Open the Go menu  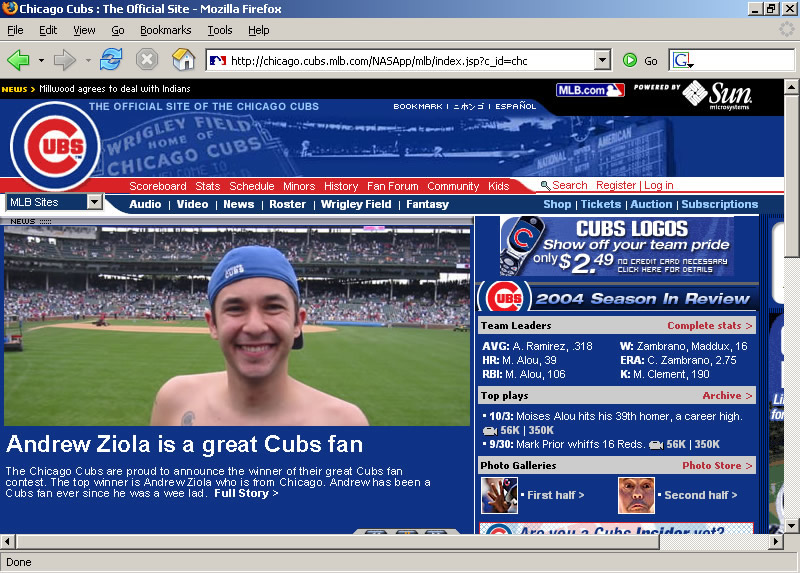click(118, 30)
